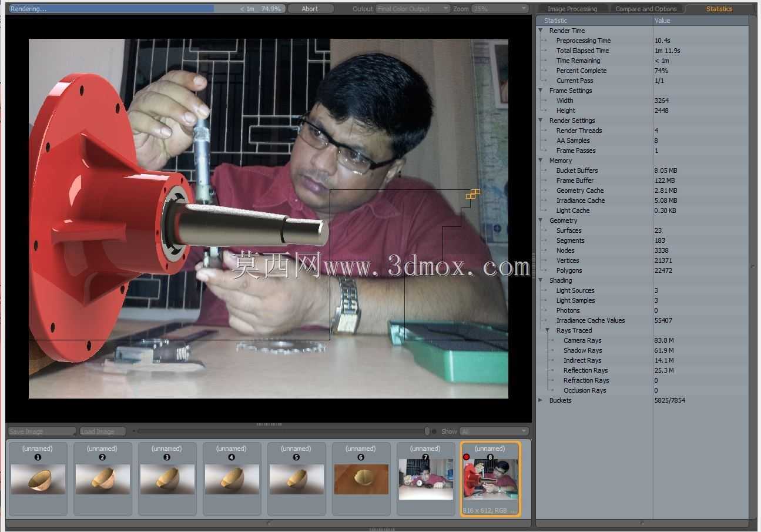Select render thumbnail number 7
This screenshot has height=532, width=761.
[x=426, y=479]
